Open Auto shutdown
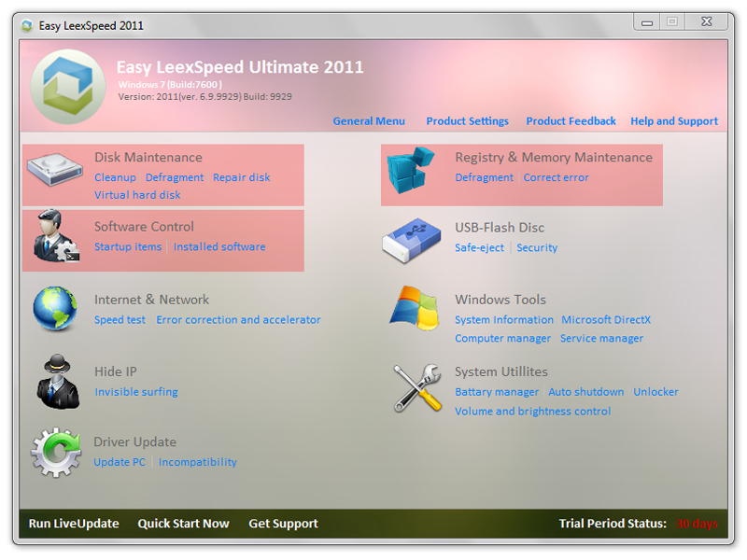Image resolution: width=747 pixels, height=560 pixels. pyautogui.click(x=586, y=391)
